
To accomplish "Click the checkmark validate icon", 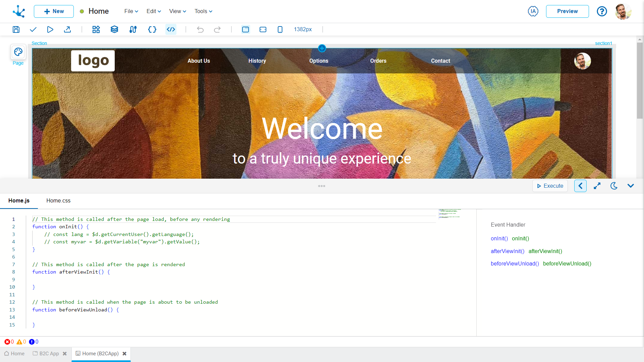I will tap(33, 29).
